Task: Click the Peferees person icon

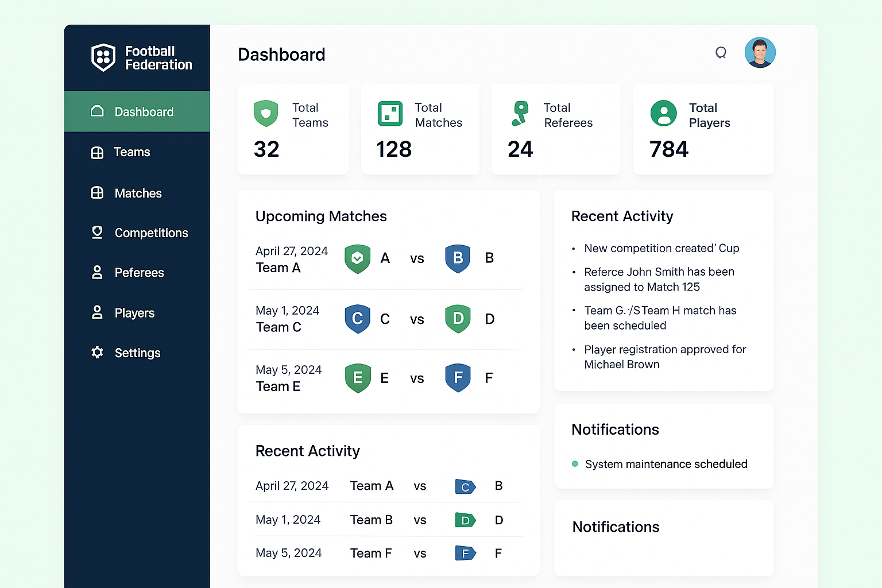Action: (97, 272)
